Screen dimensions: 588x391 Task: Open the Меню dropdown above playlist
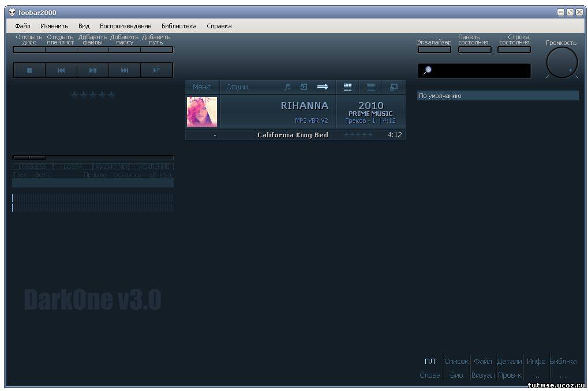point(202,87)
